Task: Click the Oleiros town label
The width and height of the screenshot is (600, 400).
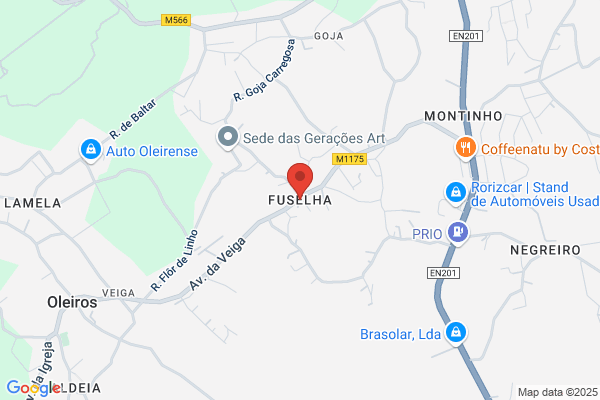Action: click(x=72, y=302)
